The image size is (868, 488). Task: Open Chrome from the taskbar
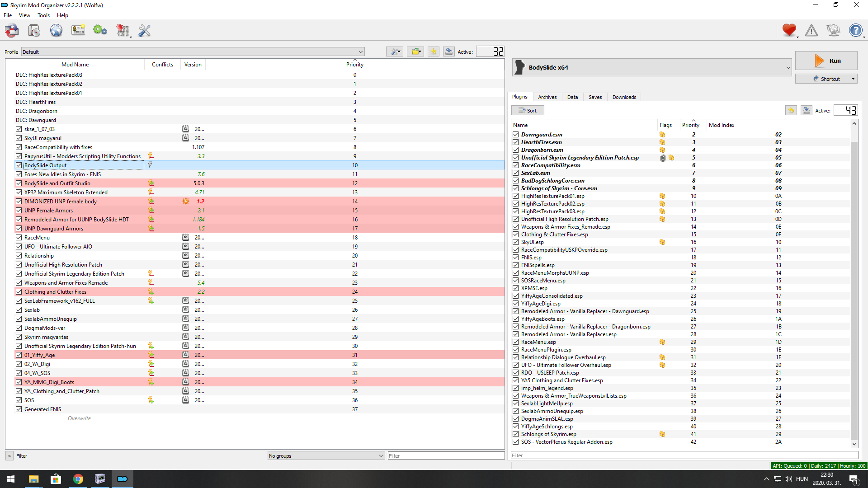(x=78, y=479)
